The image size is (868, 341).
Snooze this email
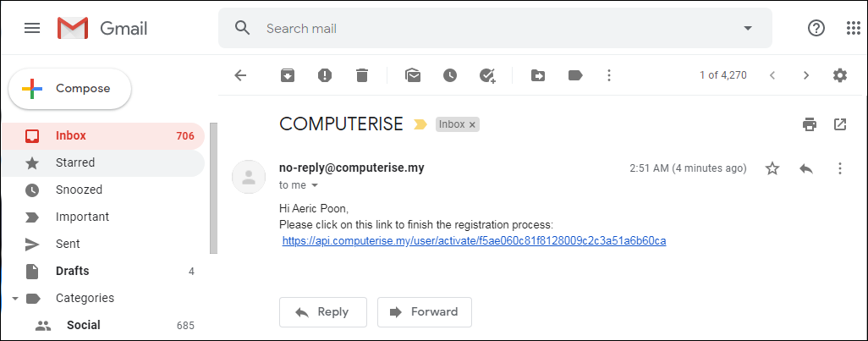click(450, 75)
